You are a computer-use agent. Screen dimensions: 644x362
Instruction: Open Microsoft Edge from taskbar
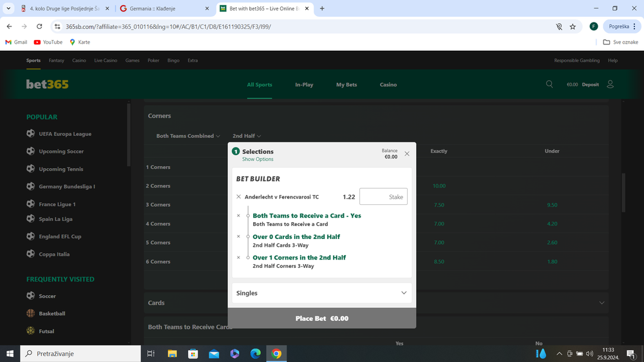click(x=256, y=354)
